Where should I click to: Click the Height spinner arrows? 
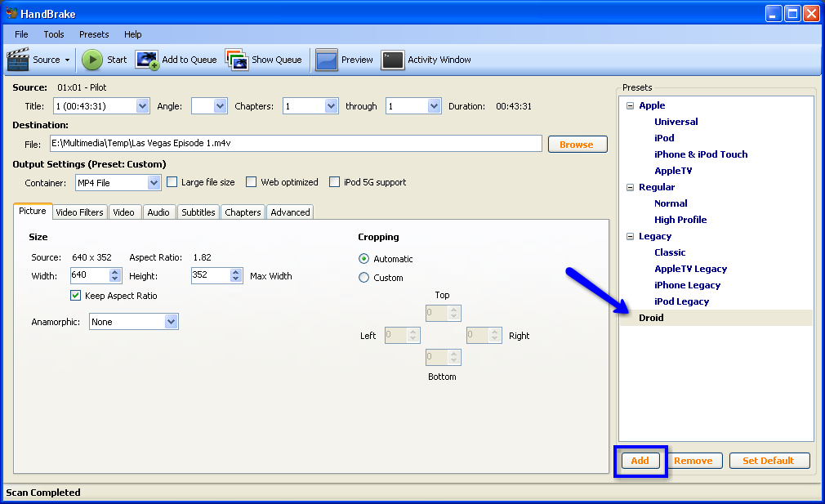(236, 275)
